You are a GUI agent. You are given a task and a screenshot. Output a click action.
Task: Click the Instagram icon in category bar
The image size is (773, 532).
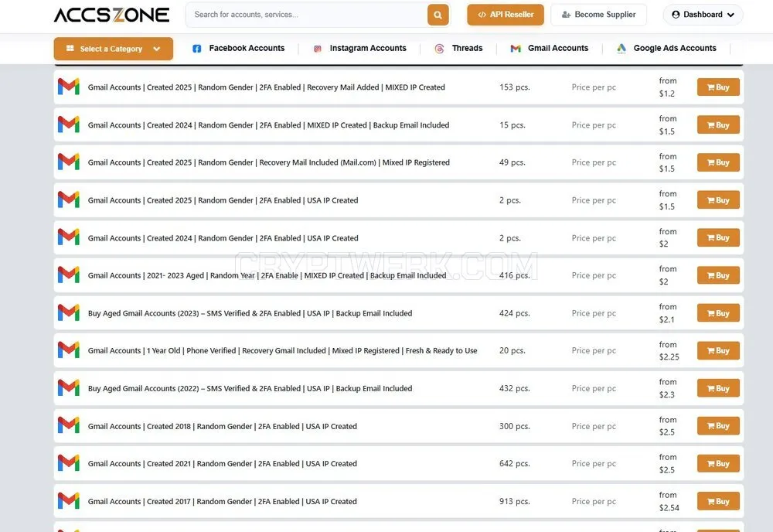pos(318,48)
